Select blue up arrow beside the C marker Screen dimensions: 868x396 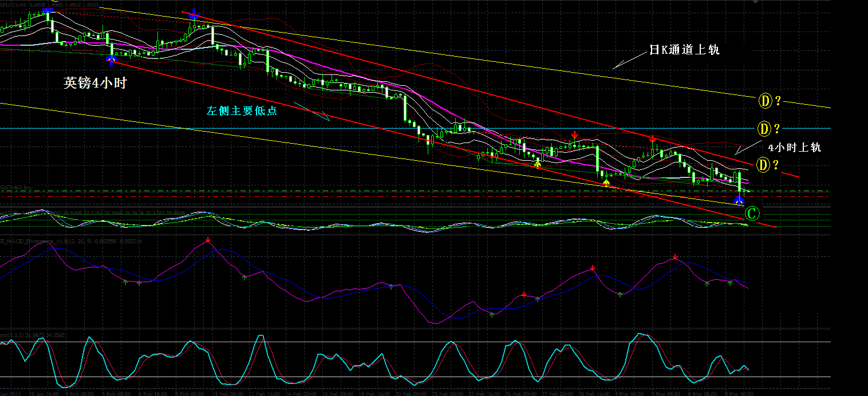[739, 199]
